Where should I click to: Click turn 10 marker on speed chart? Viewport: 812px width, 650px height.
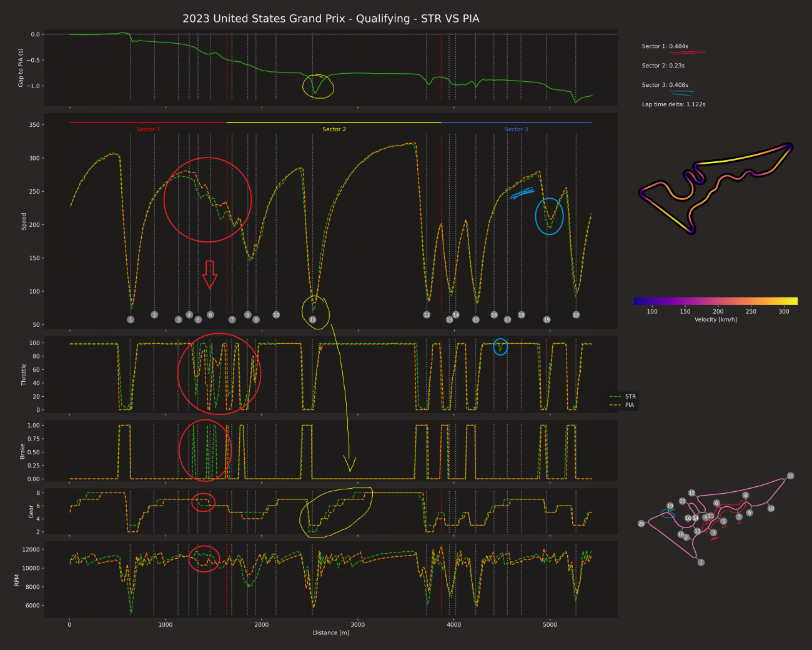(276, 315)
